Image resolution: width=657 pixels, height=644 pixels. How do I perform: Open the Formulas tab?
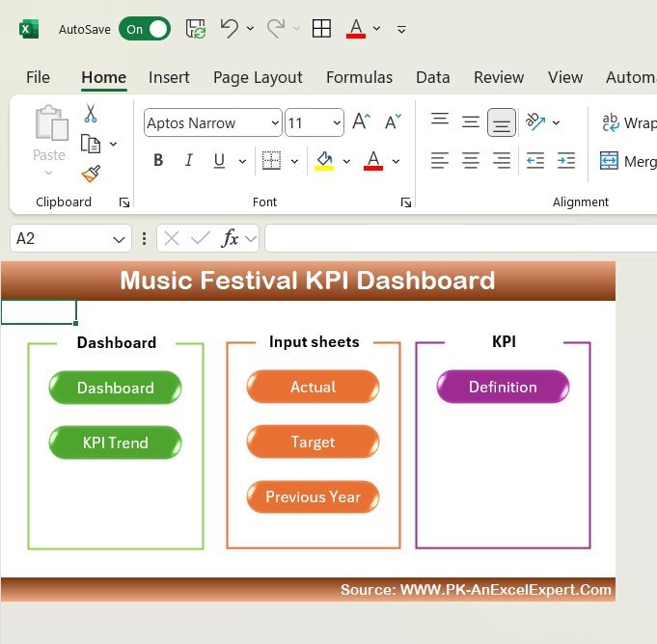tap(359, 77)
